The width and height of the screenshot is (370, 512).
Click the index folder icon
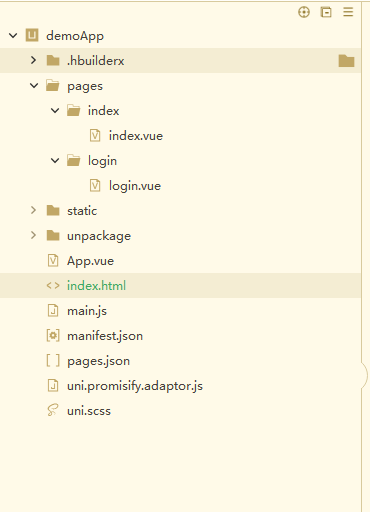pos(73,110)
